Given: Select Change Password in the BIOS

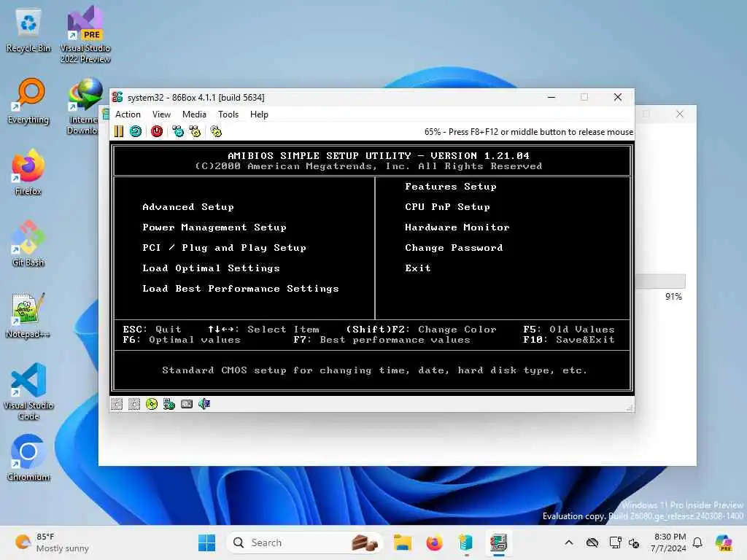Looking at the screenshot, I should 454,248.
